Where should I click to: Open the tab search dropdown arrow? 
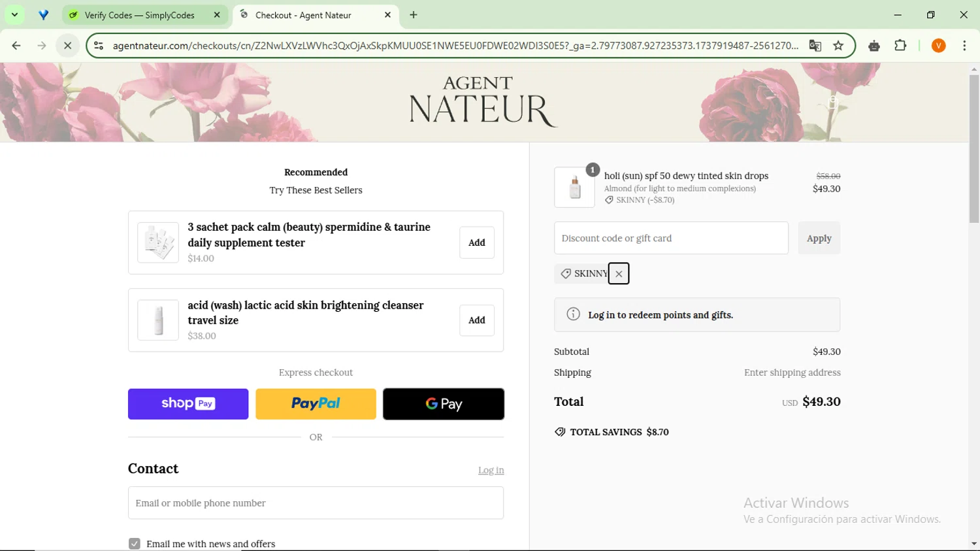coord(14,14)
